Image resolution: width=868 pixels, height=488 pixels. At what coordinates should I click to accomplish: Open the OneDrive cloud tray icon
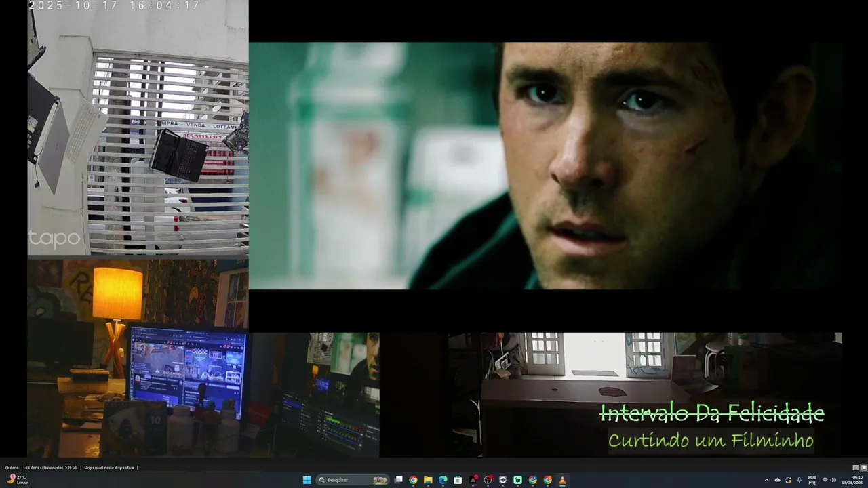click(x=778, y=480)
